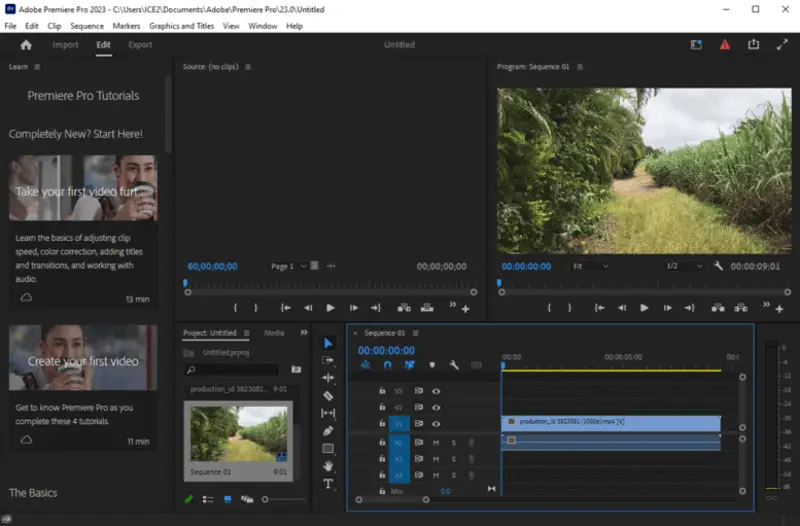This screenshot has width=800, height=526.
Task: Open Fit zoom level dropdown
Action: (590, 266)
